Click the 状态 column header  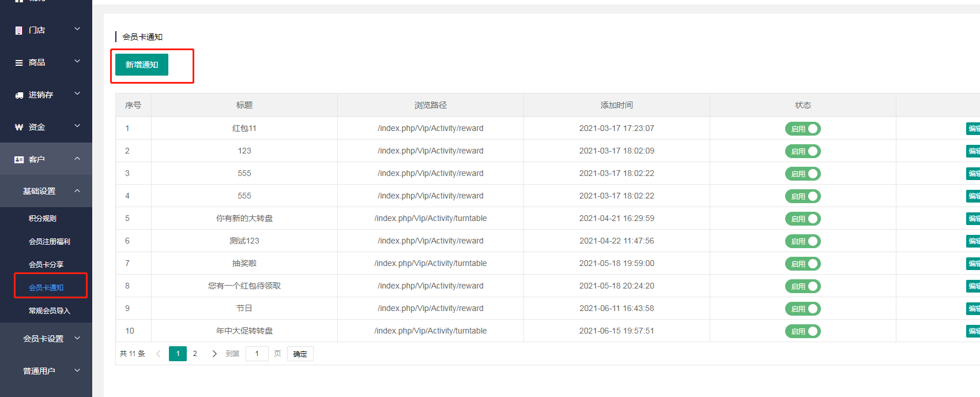pyautogui.click(x=803, y=105)
